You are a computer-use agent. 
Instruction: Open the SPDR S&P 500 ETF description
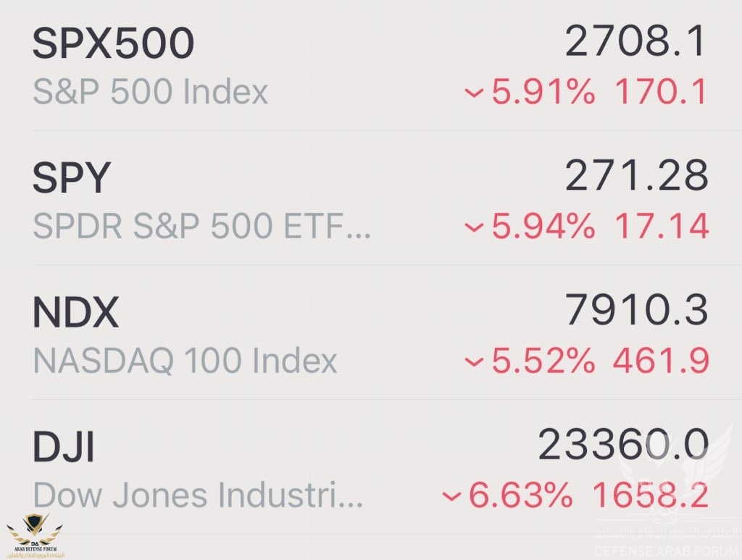[x=202, y=227]
